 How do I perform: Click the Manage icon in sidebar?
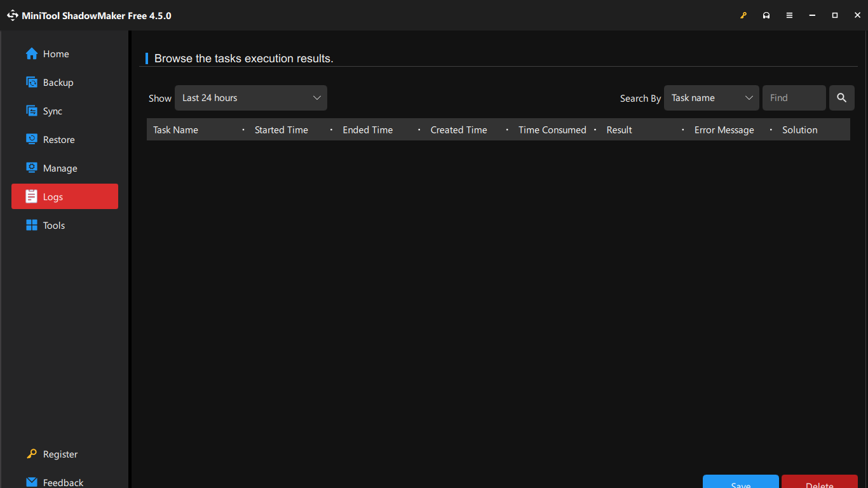click(x=32, y=168)
